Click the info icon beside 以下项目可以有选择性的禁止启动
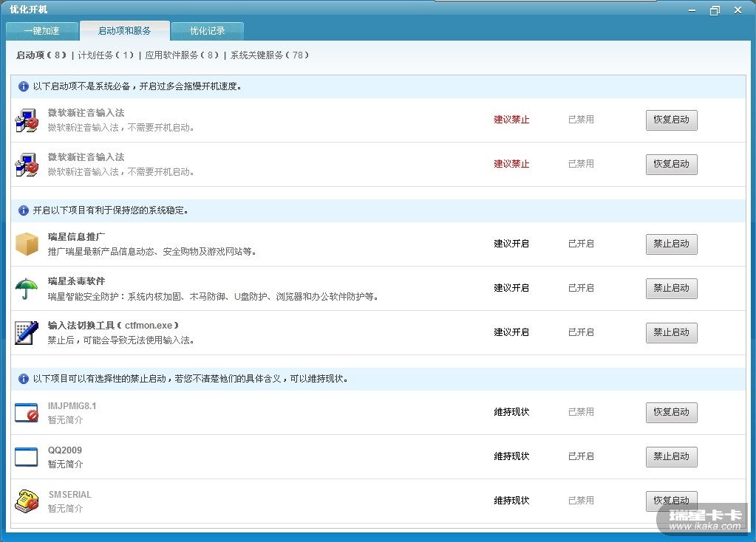The image size is (756, 542). pos(23,379)
